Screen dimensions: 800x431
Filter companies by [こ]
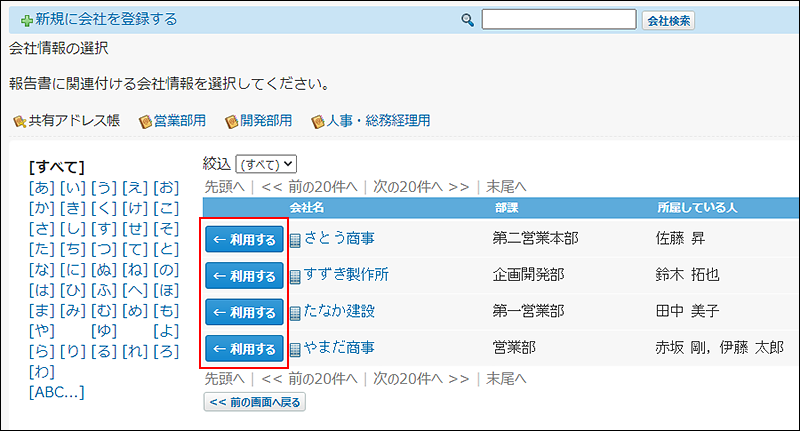coord(166,208)
